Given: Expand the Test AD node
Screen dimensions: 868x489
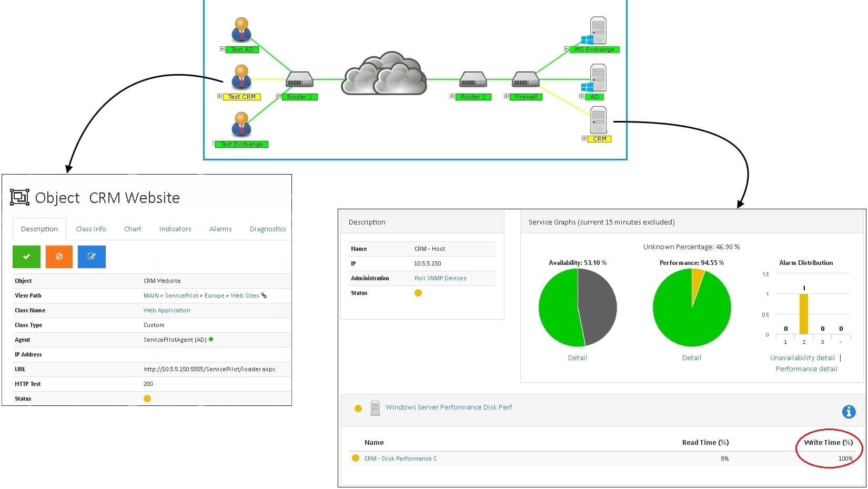Looking at the screenshot, I should click(x=222, y=49).
